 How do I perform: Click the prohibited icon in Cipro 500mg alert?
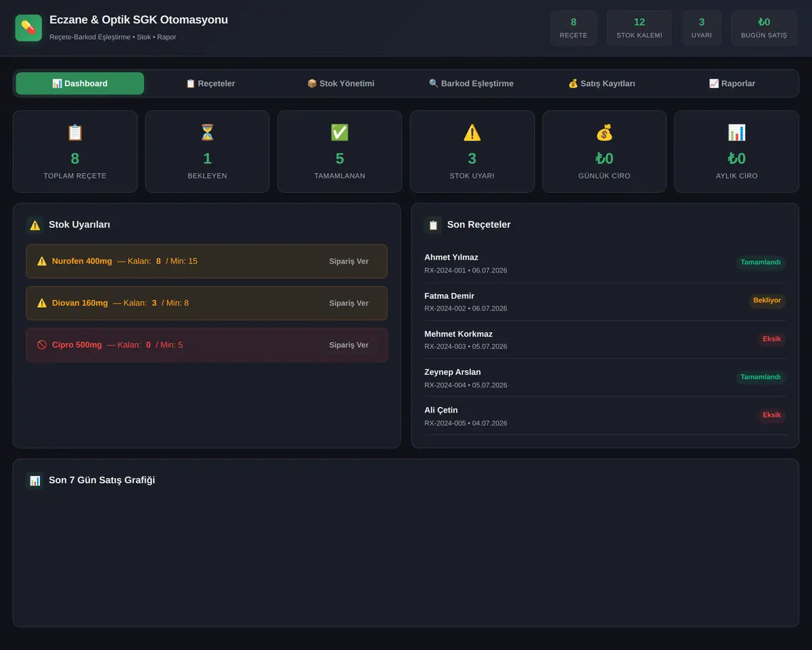42,345
